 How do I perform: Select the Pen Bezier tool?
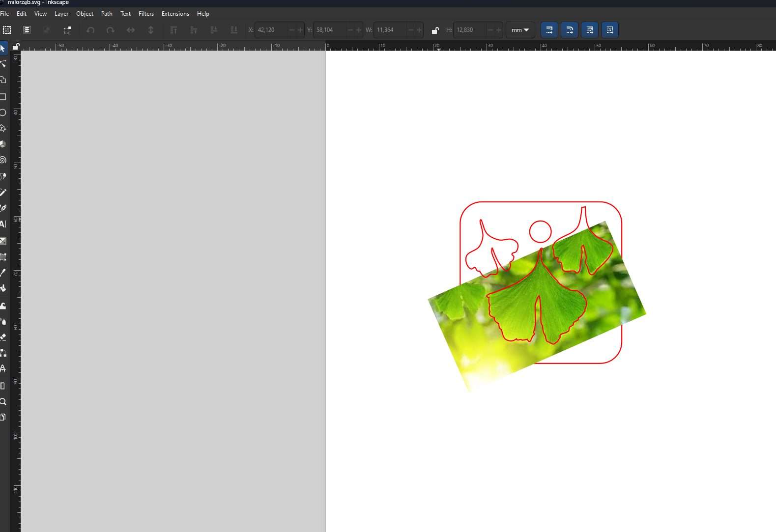pos(3,176)
